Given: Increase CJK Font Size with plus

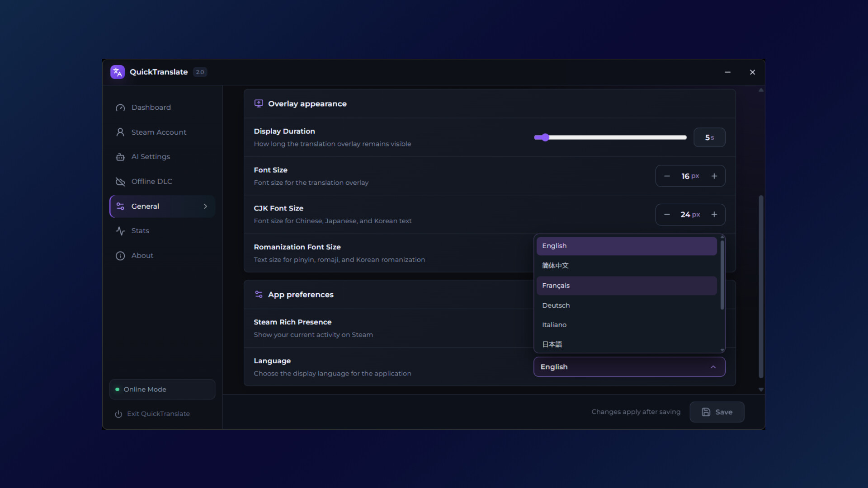Looking at the screenshot, I should (714, 214).
